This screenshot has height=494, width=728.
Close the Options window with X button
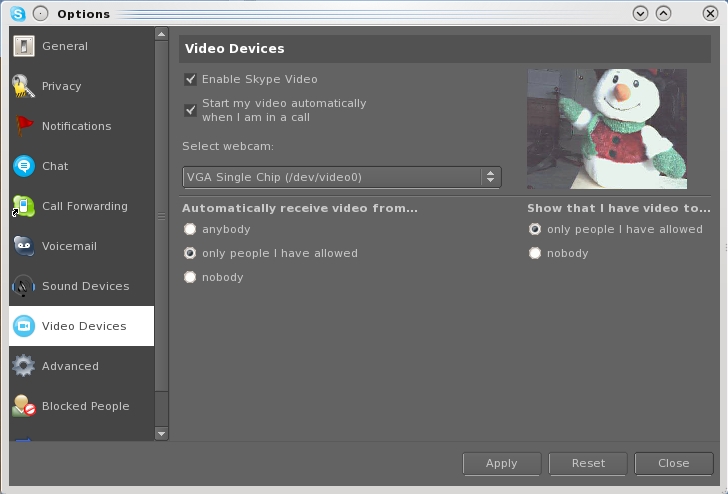click(x=710, y=13)
